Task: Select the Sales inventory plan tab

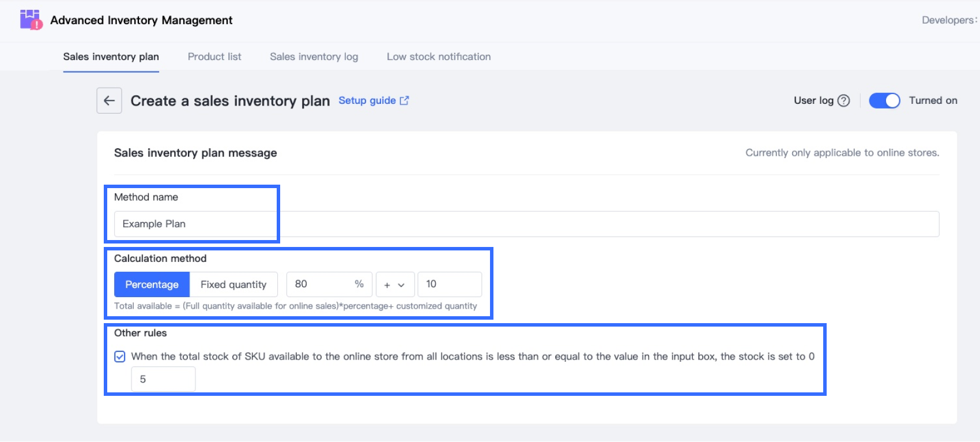Action: [111, 57]
